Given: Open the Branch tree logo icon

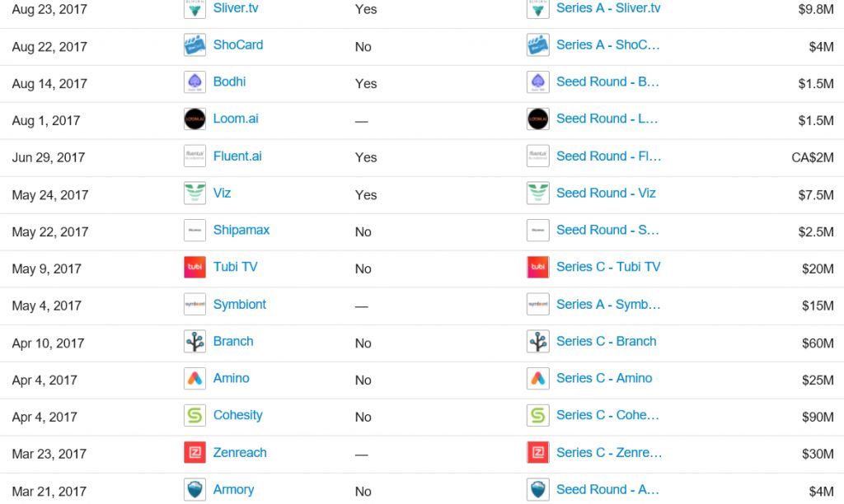Looking at the screenshot, I should [x=195, y=342].
